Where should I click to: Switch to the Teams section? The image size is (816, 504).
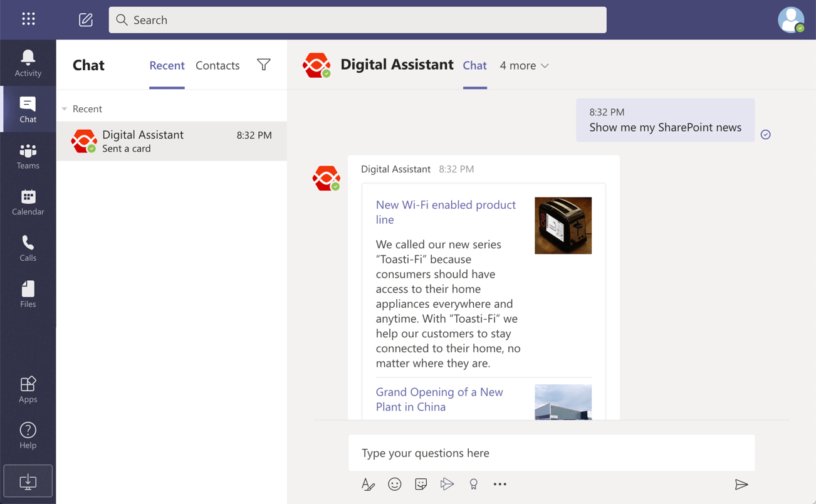pyautogui.click(x=28, y=155)
